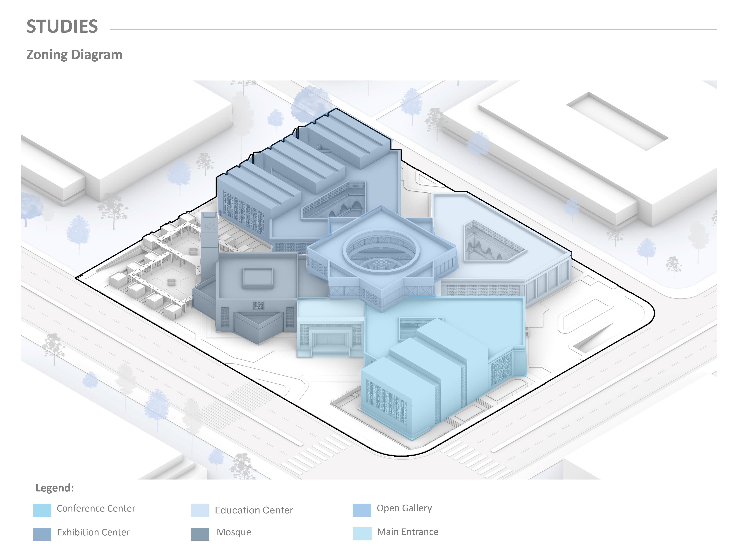
Task: Select the Education Center legend label
Action: (254, 510)
